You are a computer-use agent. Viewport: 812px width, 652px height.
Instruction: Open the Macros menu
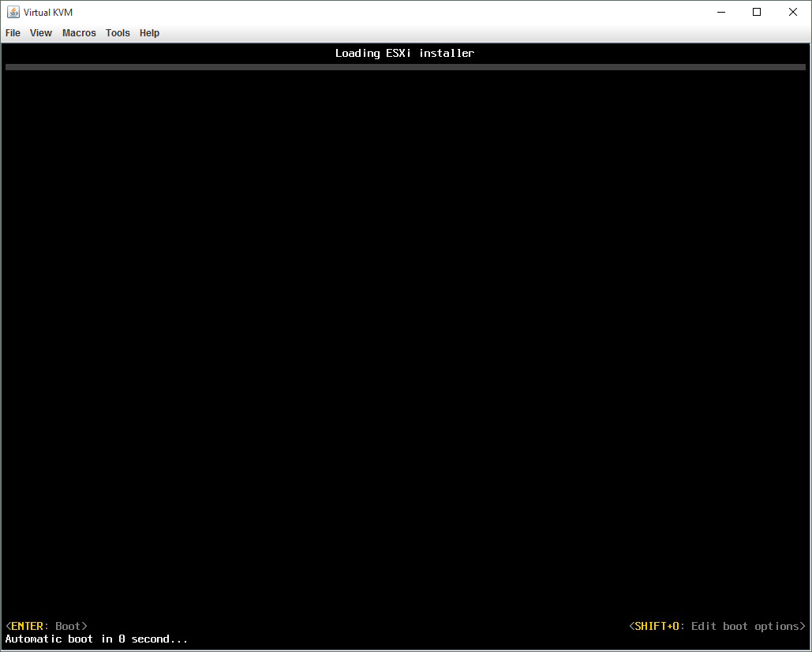79,33
